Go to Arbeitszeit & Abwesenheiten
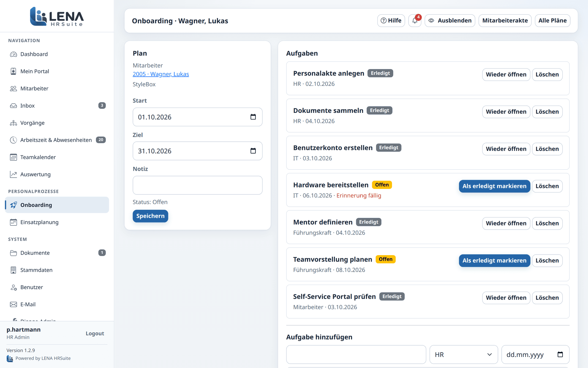588x368 pixels. 57,140
